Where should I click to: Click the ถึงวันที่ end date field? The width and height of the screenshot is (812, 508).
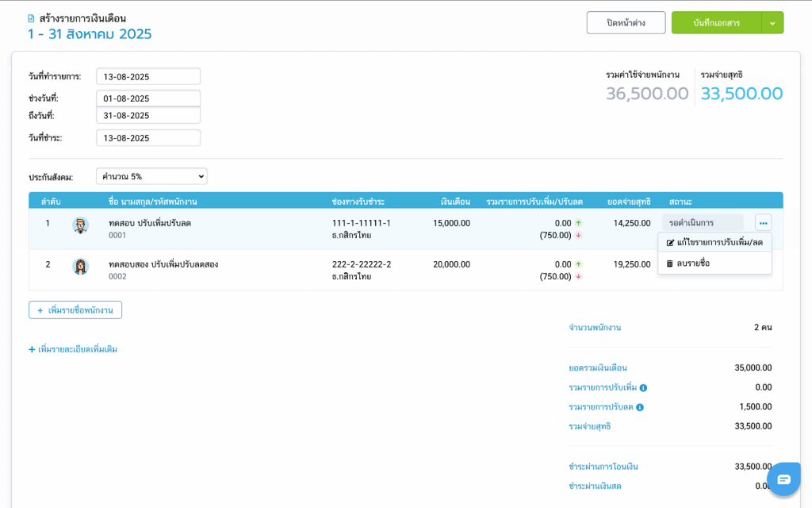click(148, 116)
